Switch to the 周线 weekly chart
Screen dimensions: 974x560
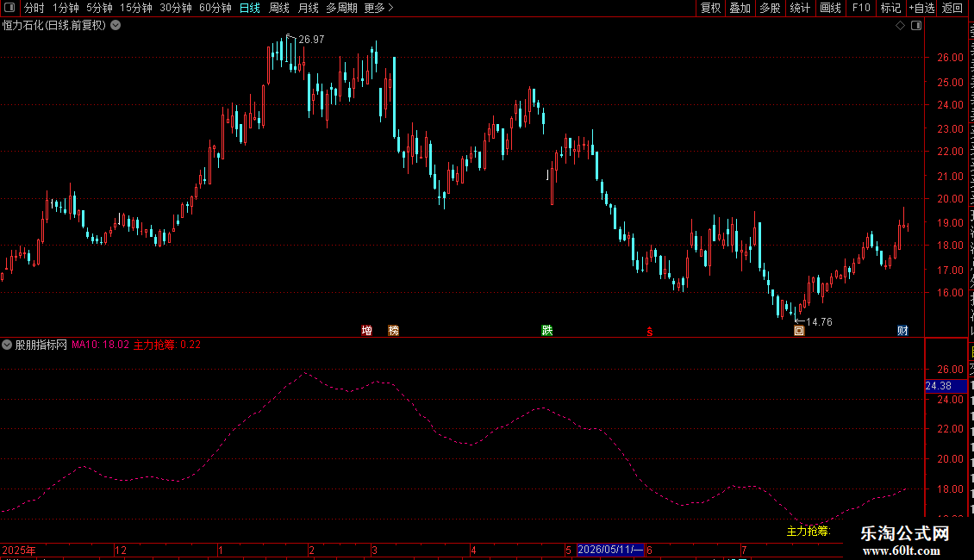[x=279, y=8]
